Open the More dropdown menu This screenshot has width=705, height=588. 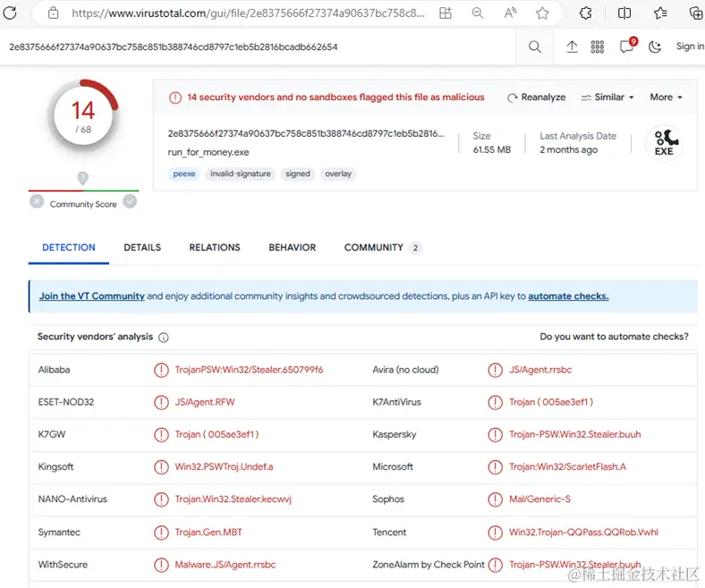click(x=666, y=98)
